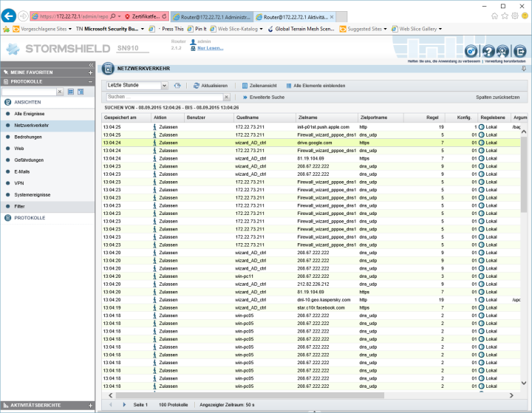Open the Letzte Stunde time range dropdown
The width and height of the screenshot is (532, 413).
[x=164, y=86]
